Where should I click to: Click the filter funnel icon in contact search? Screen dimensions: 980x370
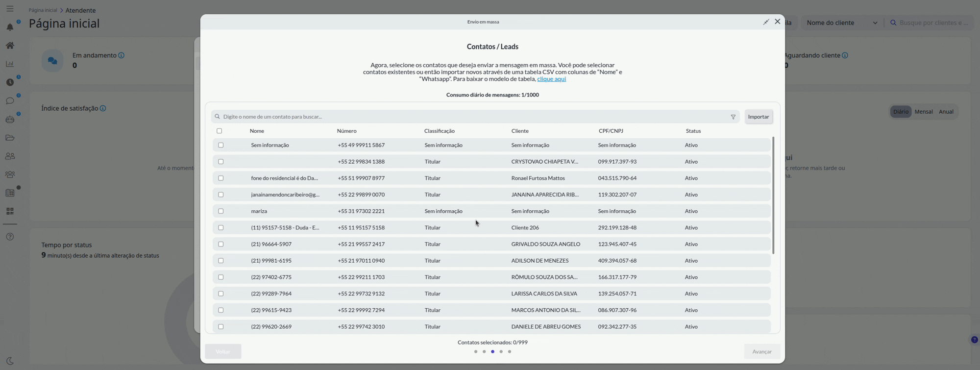[733, 117]
